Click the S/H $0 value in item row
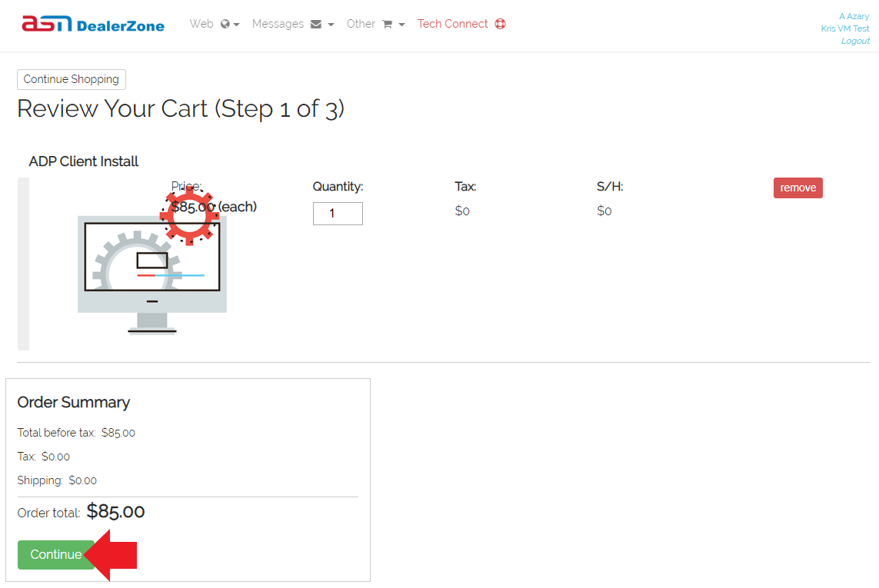 [604, 211]
